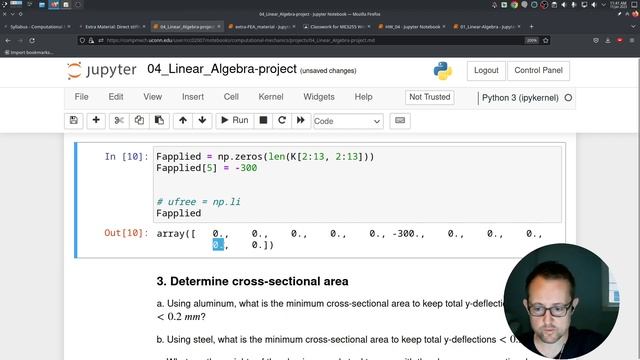Click the Chrome icon in the system tray

(514, 5)
